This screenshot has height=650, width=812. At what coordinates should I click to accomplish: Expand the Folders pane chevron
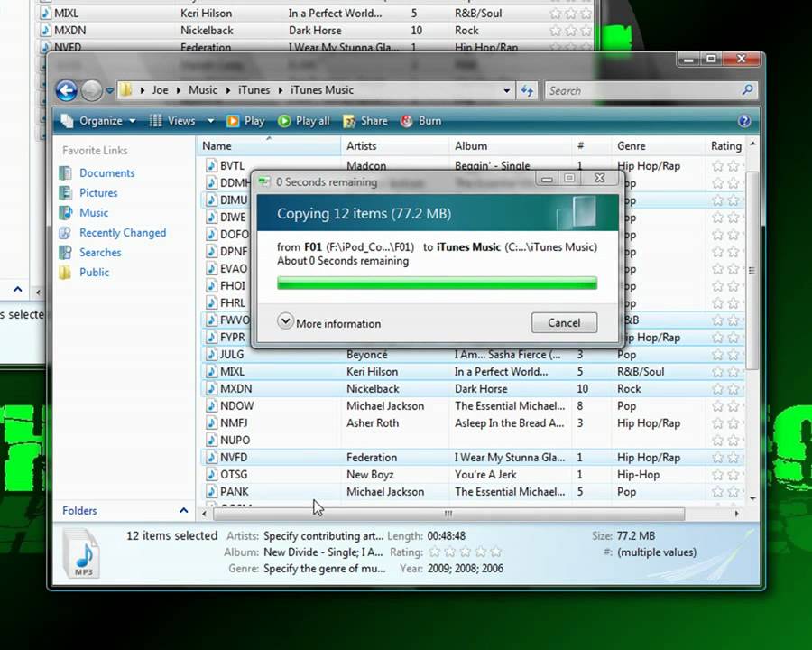tap(183, 511)
